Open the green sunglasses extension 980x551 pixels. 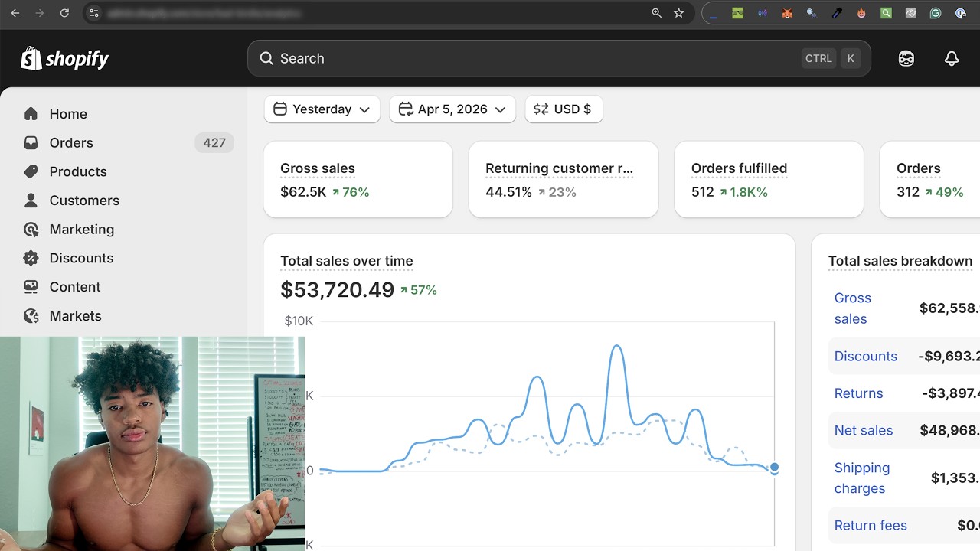point(738,13)
